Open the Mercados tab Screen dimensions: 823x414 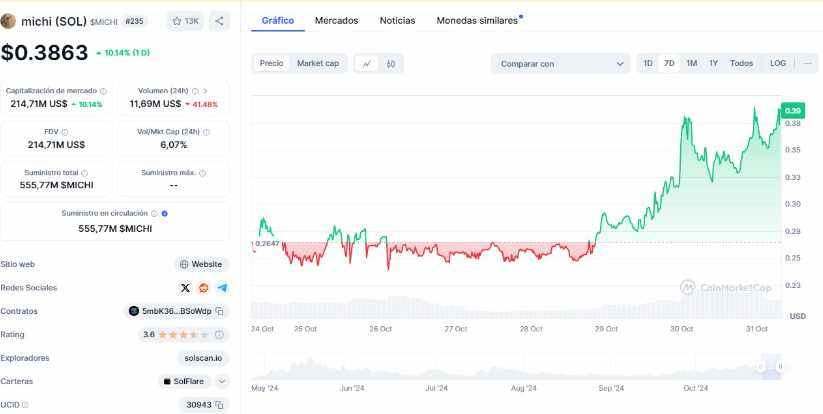click(x=336, y=21)
